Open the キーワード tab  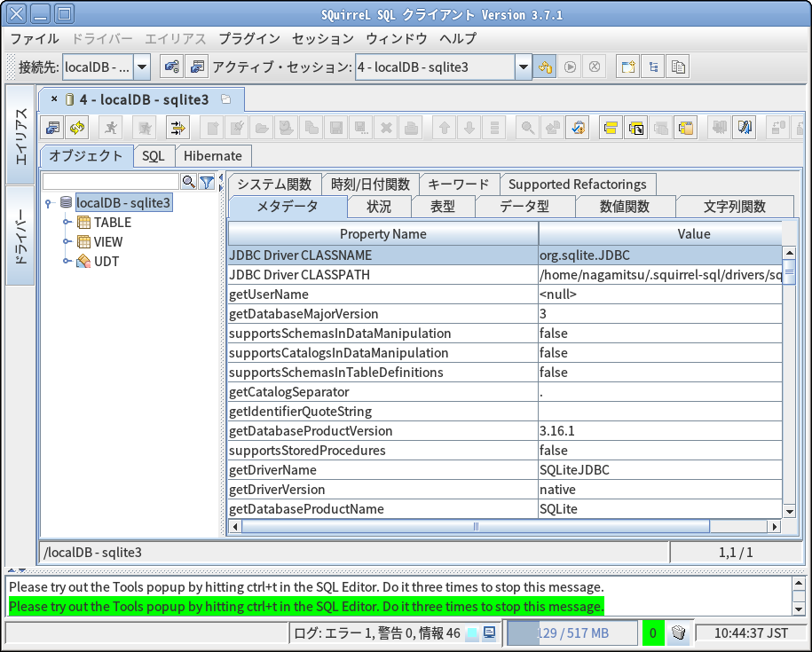[458, 185]
